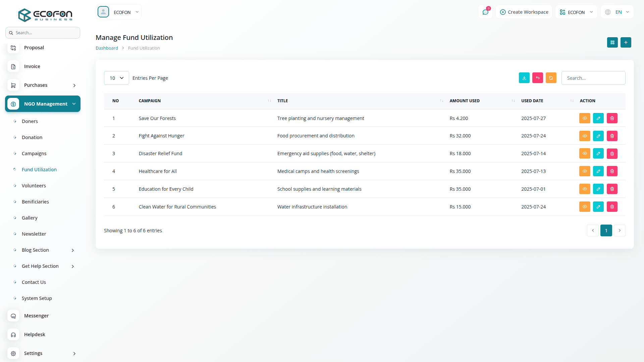Click the plus icon to add fund utilization
The height and width of the screenshot is (362, 644).
pyautogui.click(x=626, y=42)
